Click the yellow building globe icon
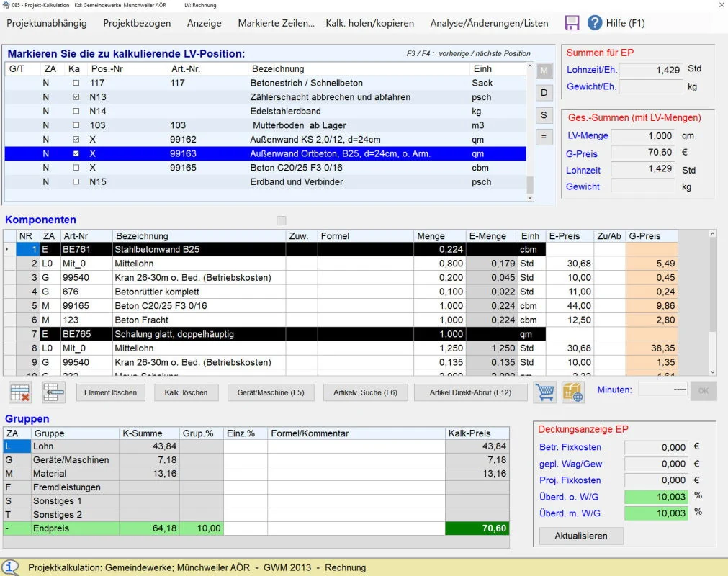Image resolution: width=728 pixels, height=576 pixels. [573, 392]
